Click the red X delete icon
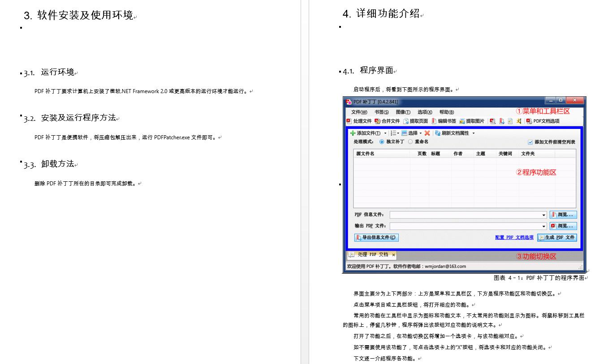 (428, 133)
